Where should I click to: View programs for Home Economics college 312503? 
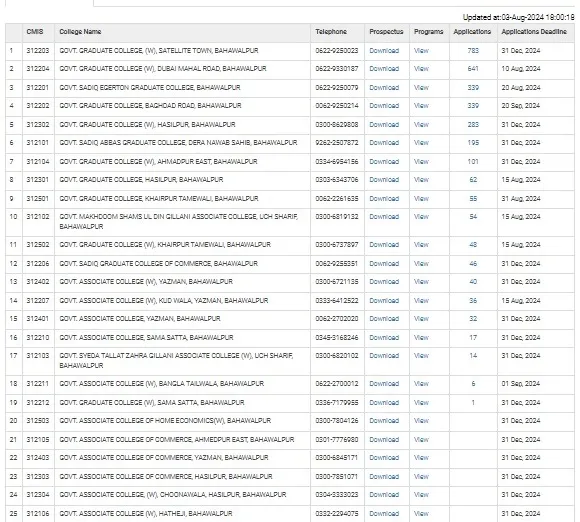[421, 421]
